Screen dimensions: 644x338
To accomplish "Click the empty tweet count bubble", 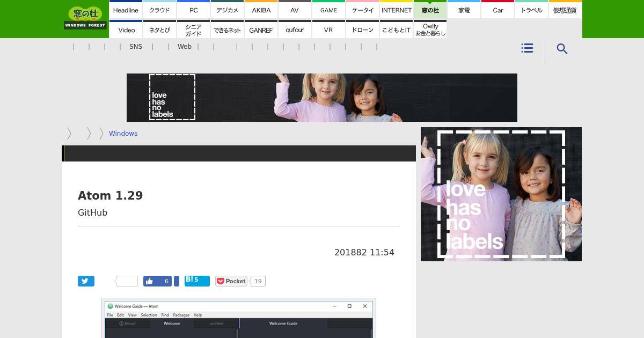I will pyautogui.click(x=127, y=281).
